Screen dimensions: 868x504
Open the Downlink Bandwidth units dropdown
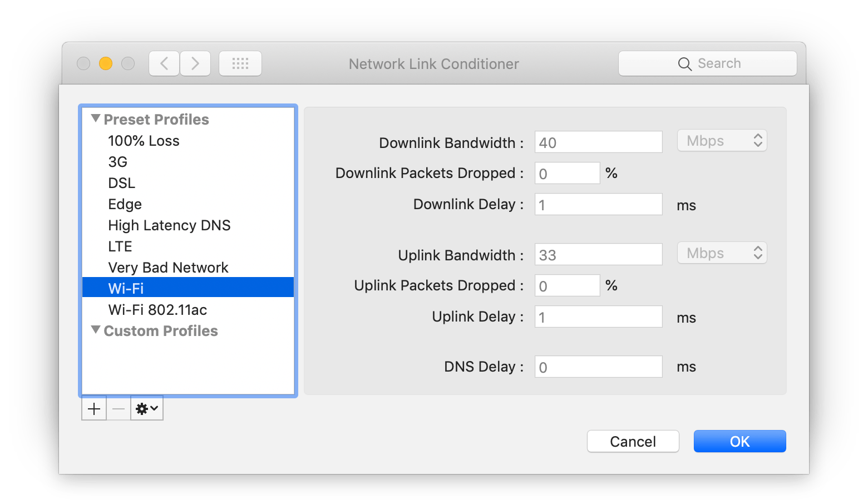[722, 141]
